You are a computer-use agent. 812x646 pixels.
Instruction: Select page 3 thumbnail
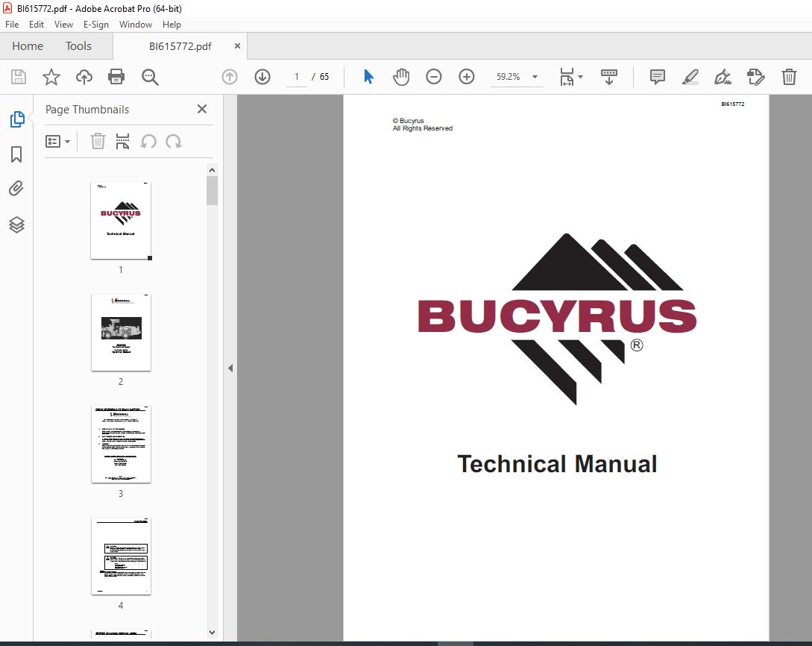(x=121, y=444)
